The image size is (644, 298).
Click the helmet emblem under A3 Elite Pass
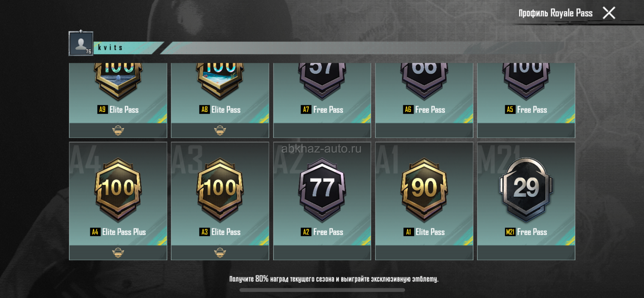220,252
